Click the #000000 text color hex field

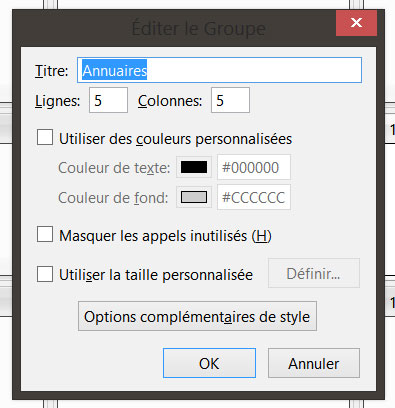(254, 167)
